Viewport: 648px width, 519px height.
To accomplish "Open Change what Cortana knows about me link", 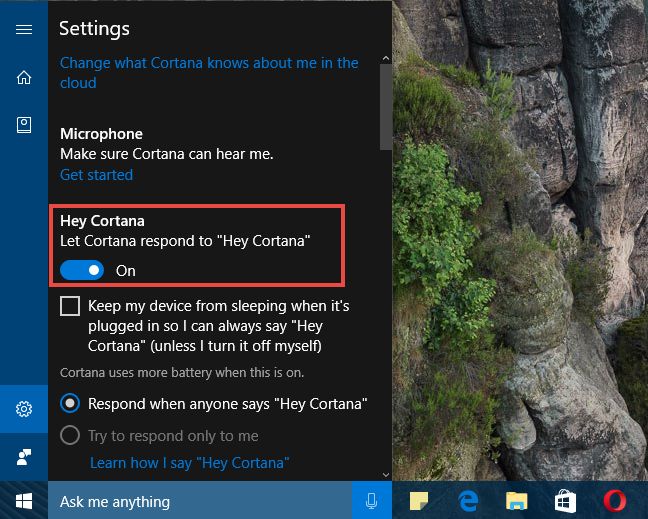I will (209, 73).
